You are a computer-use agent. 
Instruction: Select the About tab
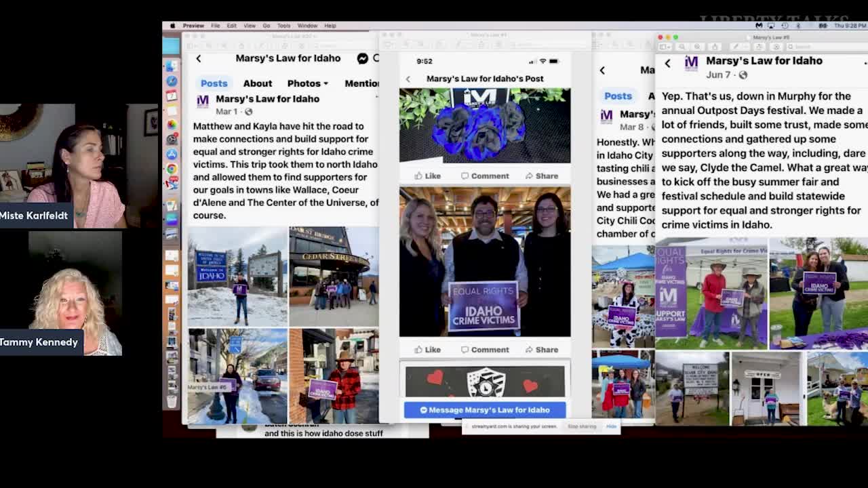(258, 83)
